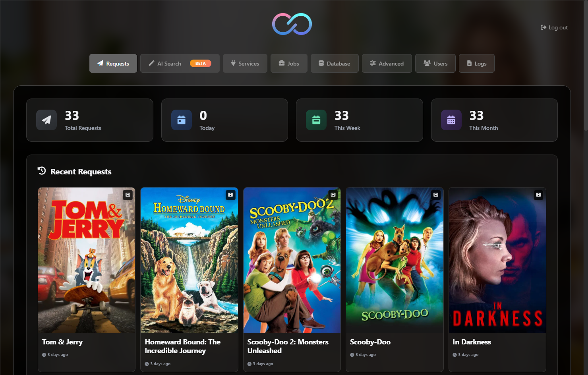The image size is (588, 375).
Task: Open the Requests tab
Action: (113, 64)
